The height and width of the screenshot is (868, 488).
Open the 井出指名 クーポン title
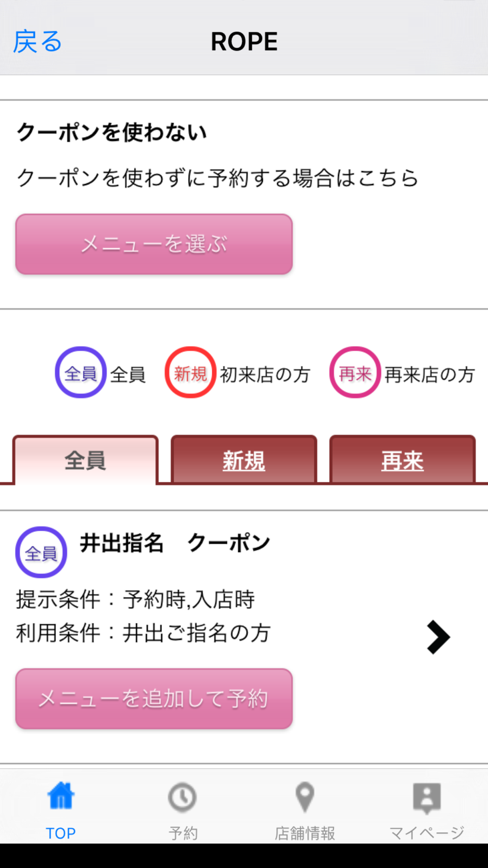tap(175, 543)
